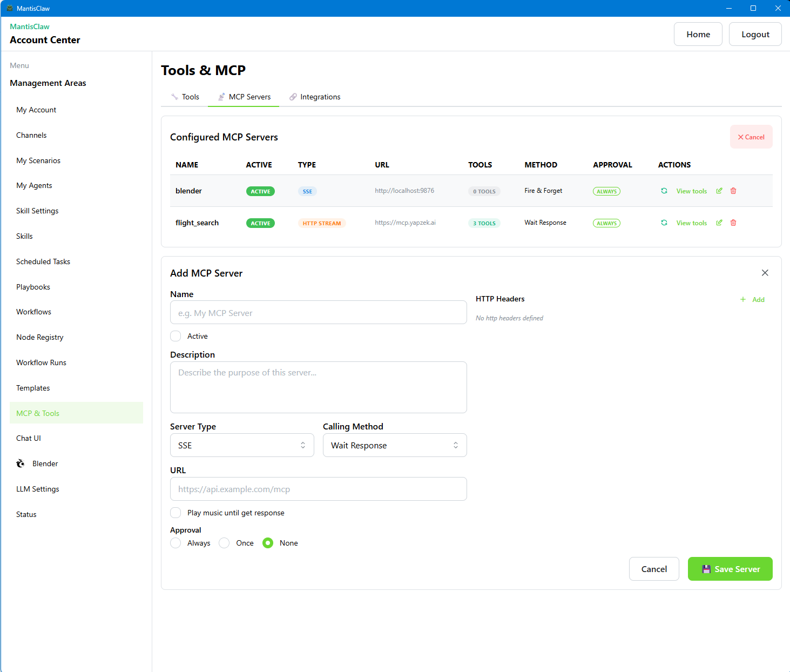The image size is (790, 672).
Task: Click the Save Server button
Action: [730, 569]
